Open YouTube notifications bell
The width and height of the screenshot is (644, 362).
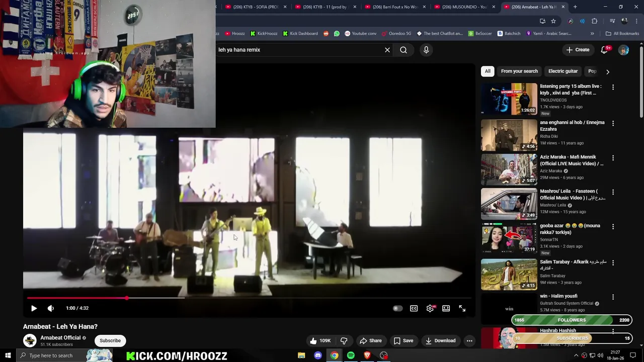point(605,50)
